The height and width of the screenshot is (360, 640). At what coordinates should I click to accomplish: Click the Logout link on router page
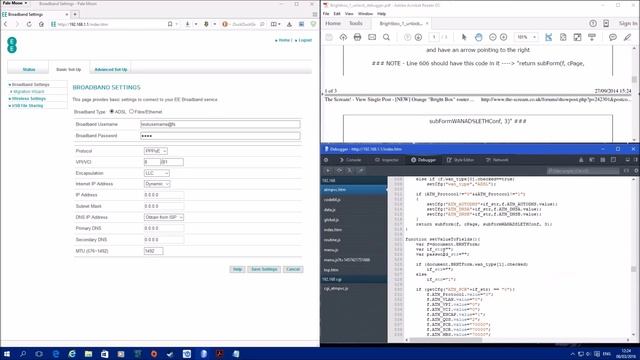305,40
